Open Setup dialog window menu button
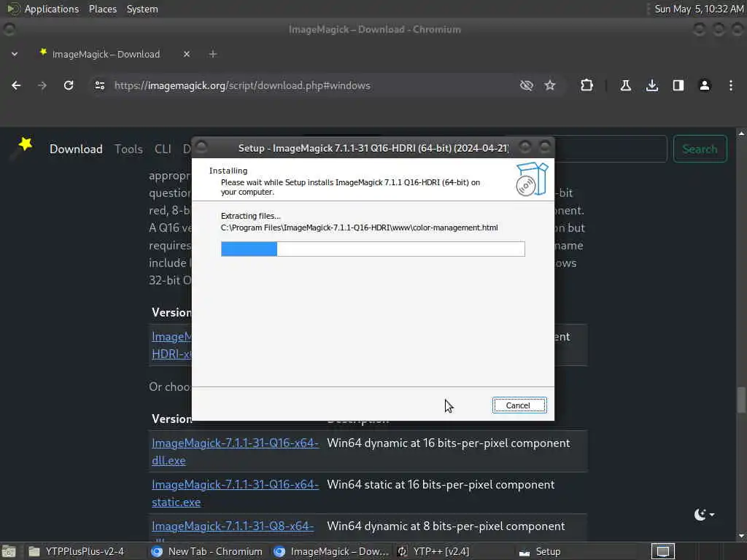Image resolution: width=747 pixels, height=560 pixels. (x=201, y=147)
